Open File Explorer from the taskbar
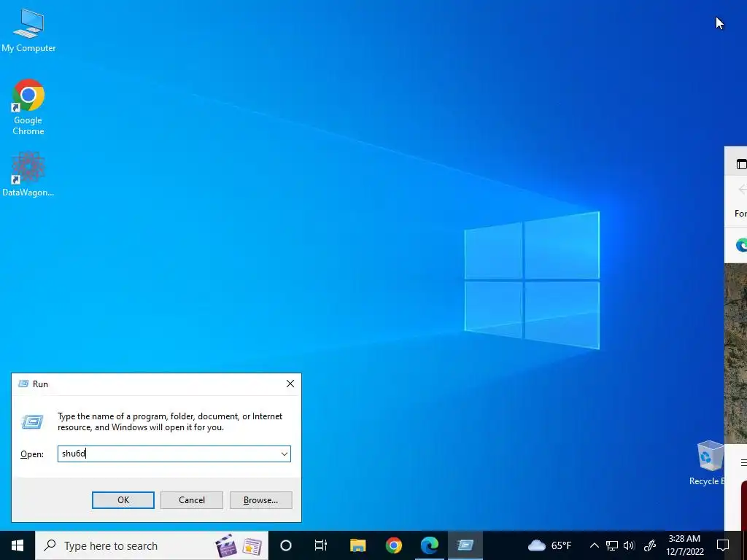This screenshot has height=560, width=747. click(357, 545)
